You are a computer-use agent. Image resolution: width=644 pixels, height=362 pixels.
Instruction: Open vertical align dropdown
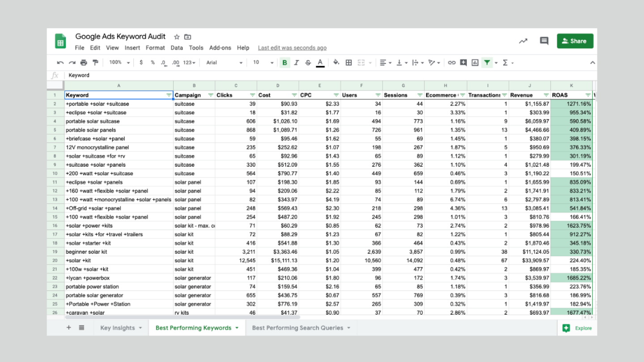[x=402, y=63]
